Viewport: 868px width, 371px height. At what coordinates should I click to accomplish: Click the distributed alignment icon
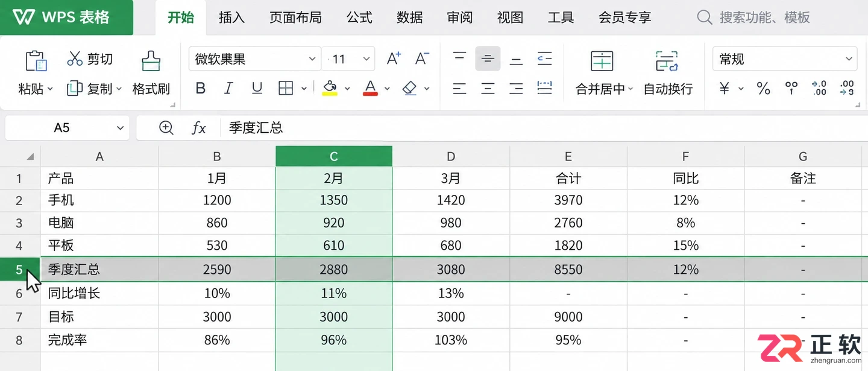point(545,89)
